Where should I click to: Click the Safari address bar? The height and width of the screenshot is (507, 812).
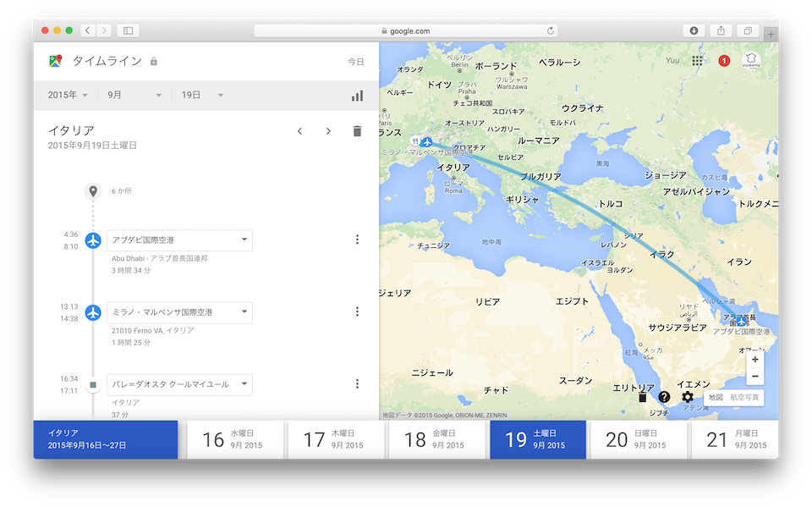(406, 30)
